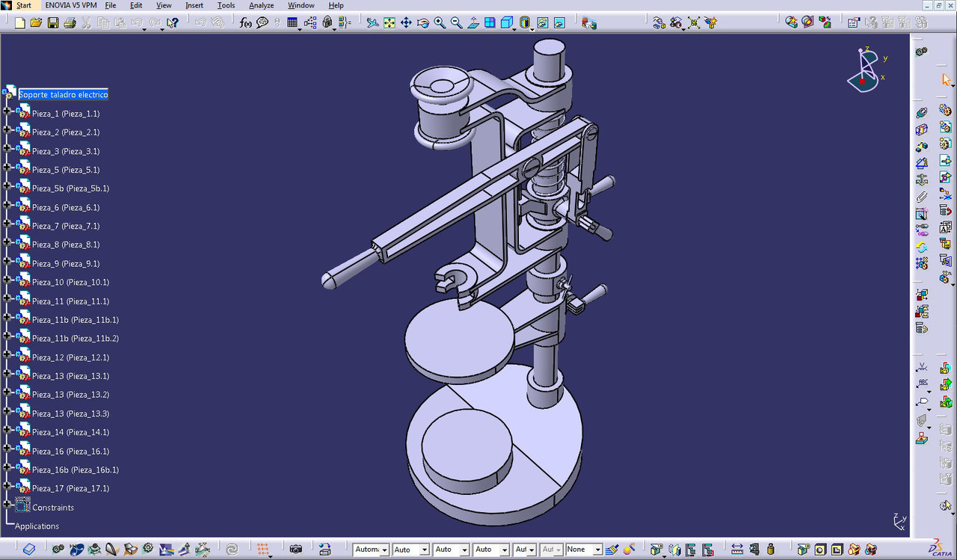This screenshot has width=957, height=560.
Task: Select the Normal View icon
Action: click(x=473, y=23)
